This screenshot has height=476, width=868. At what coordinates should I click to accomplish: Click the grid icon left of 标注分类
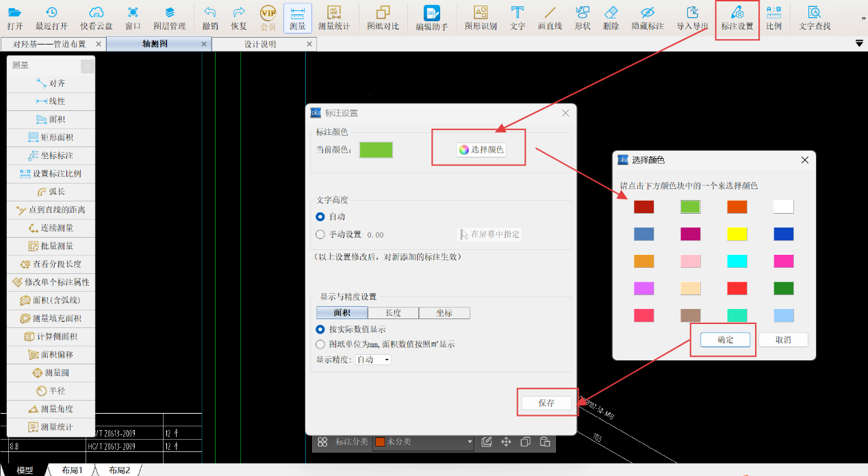pos(322,442)
